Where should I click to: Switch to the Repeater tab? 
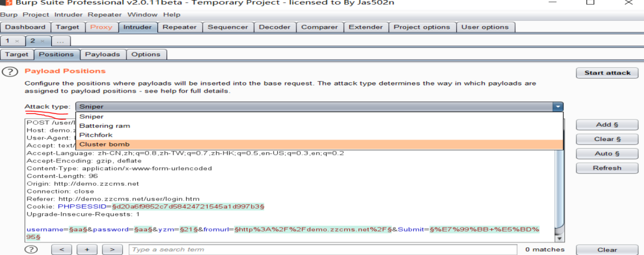179,27
